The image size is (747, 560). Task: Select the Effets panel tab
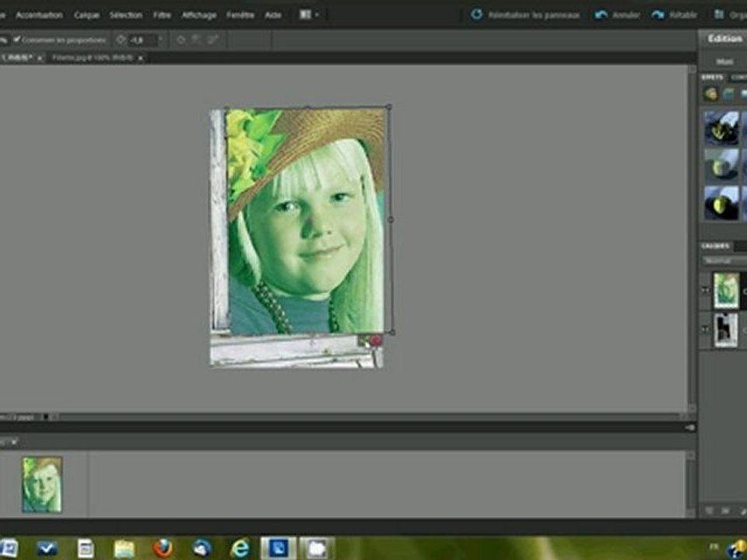pos(712,77)
